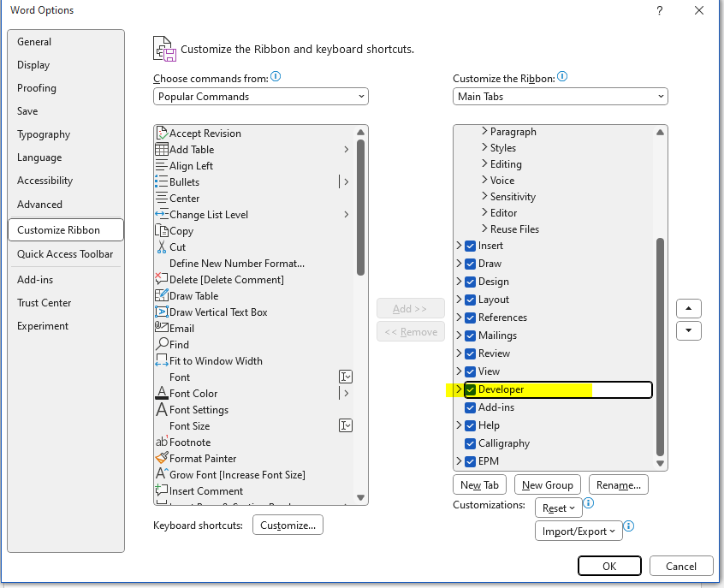Image resolution: width=724 pixels, height=588 pixels.
Task: Select the Quick Access Toolbar category
Action: [65, 254]
